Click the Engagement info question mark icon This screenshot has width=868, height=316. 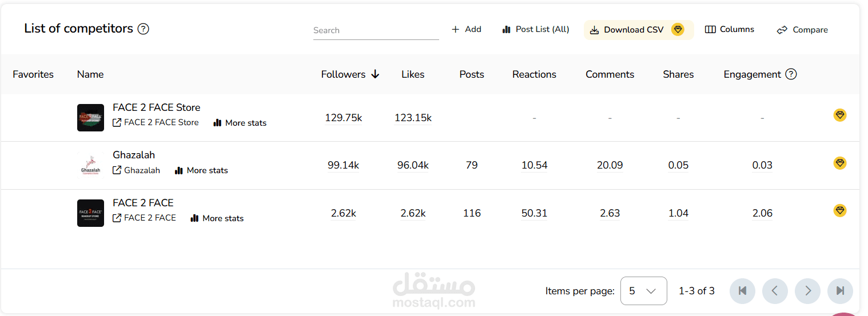(791, 74)
